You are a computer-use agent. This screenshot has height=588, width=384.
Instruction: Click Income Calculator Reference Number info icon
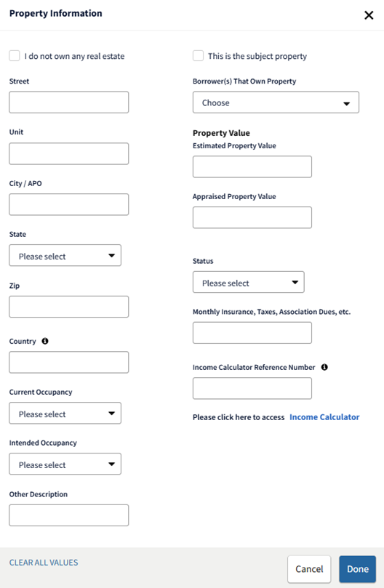(324, 367)
